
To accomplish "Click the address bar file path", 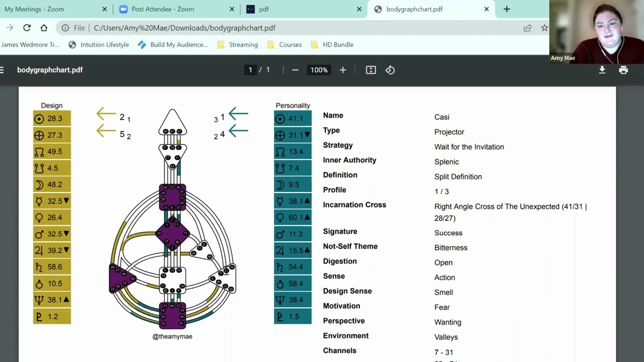I will [x=185, y=28].
